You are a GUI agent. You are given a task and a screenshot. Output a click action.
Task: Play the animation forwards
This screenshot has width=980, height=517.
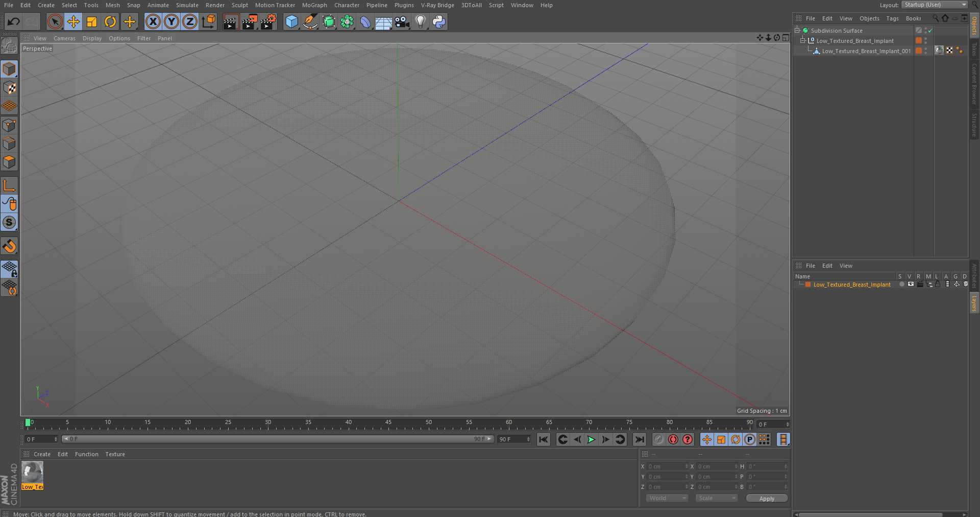coord(591,439)
